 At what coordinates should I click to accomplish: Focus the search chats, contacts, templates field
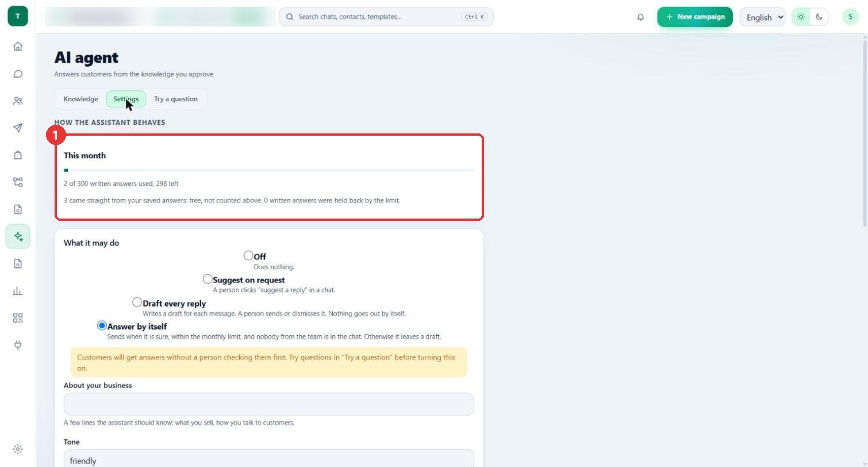[386, 17]
